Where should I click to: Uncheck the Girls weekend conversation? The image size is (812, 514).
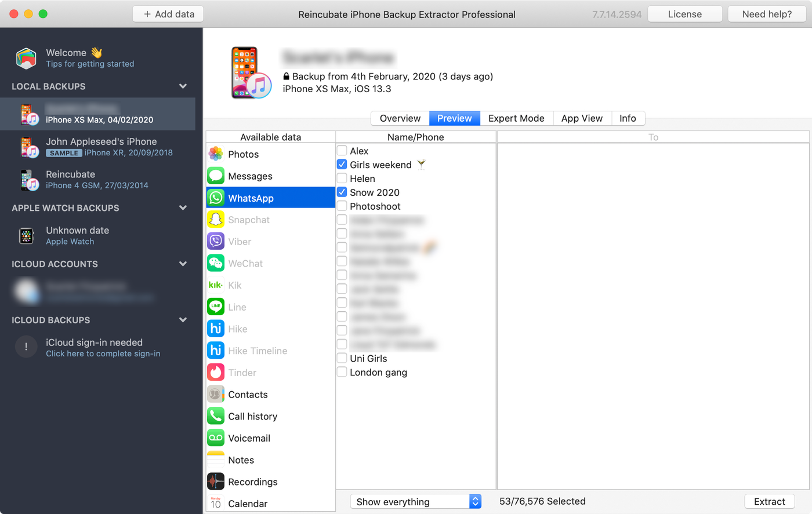tap(342, 164)
